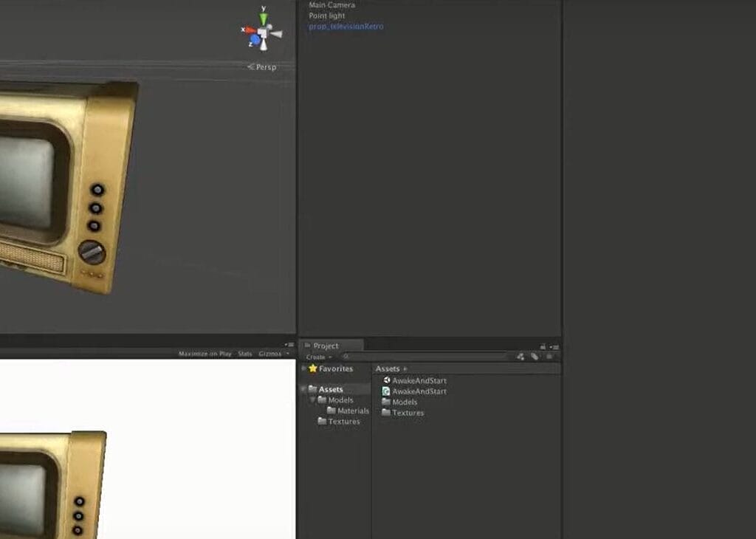Collapse the Models folder arrow in tree
The width and height of the screenshot is (756, 539).
(313, 399)
